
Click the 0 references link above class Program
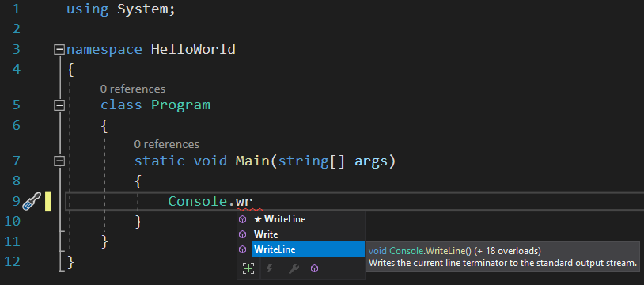133,89
